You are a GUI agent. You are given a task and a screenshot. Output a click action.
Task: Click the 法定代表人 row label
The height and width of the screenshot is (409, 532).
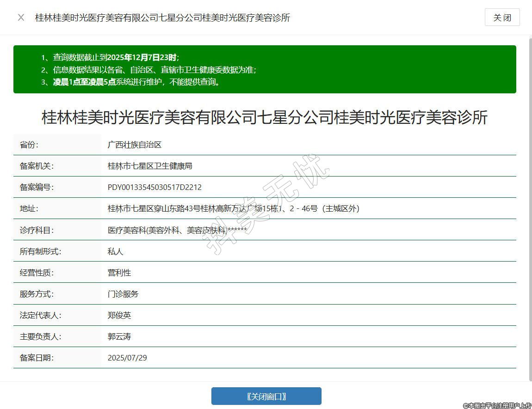(x=40, y=315)
